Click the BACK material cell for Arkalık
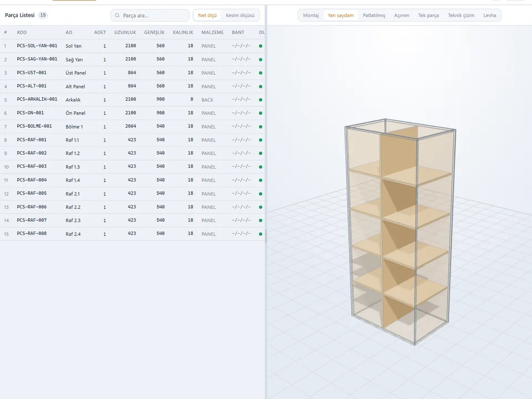 [x=207, y=100]
